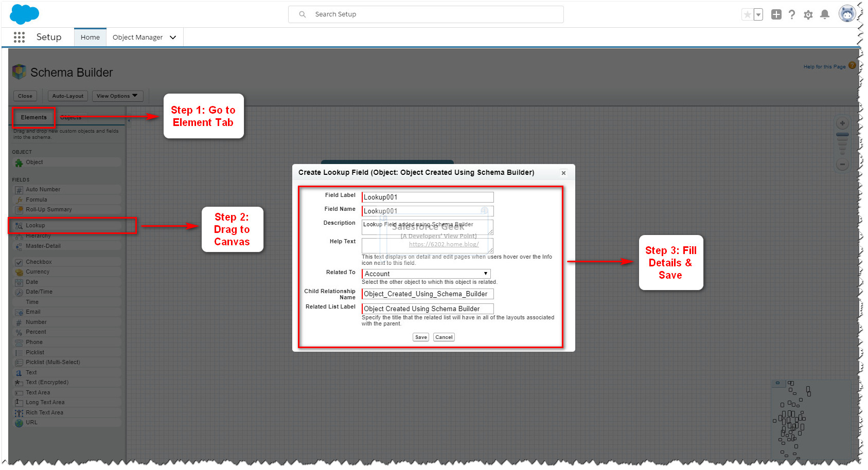Image resolution: width=868 pixels, height=470 pixels.
Task: Open the View Options dropdown
Action: tap(117, 96)
